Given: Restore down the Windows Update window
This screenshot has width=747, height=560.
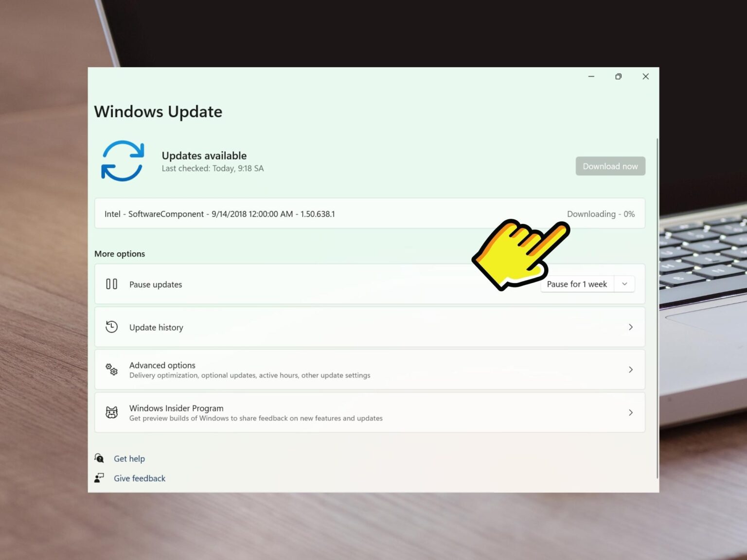Looking at the screenshot, I should [x=619, y=76].
